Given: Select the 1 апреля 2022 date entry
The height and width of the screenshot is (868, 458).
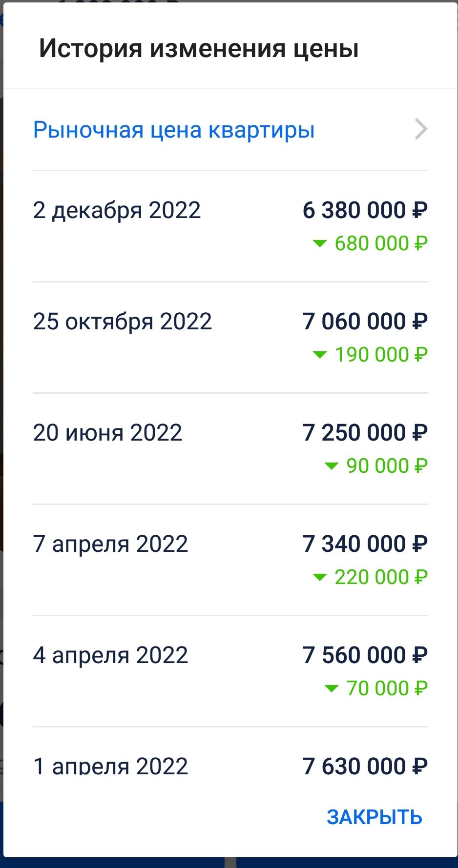Looking at the screenshot, I should pyautogui.click(x=110, y=766).
